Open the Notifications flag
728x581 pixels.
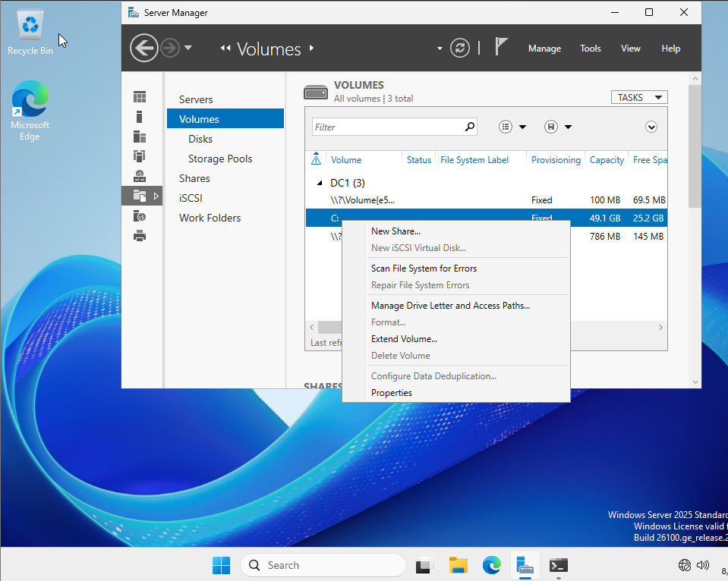[x=500, y=46]
